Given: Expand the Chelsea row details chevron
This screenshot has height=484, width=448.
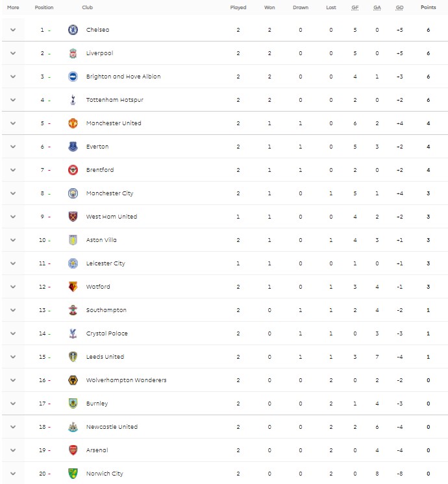Looking at the screenshot, I should (13, 30).
